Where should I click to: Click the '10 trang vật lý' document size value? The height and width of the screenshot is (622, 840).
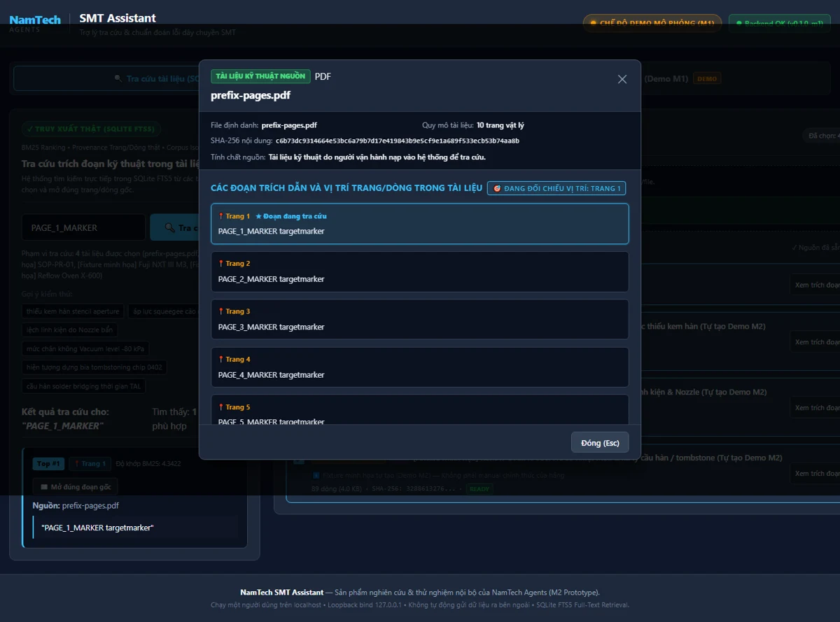(x=500, y=125)
